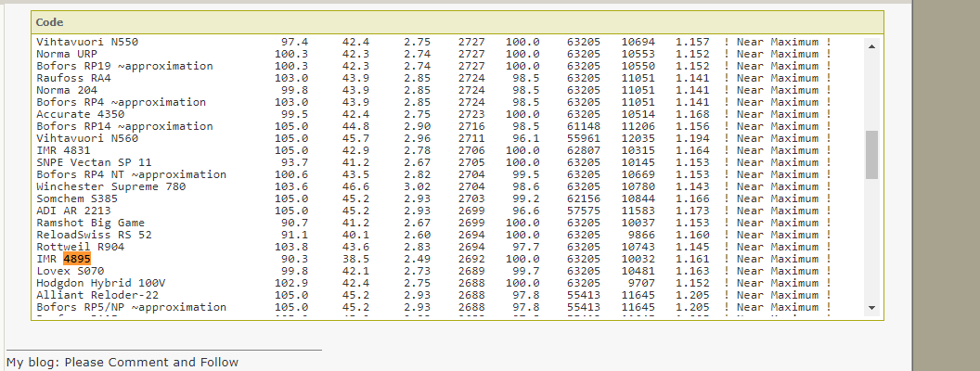Click value 1.168 in Accurate 4350 row
The image size is (980, 371).
692,114
